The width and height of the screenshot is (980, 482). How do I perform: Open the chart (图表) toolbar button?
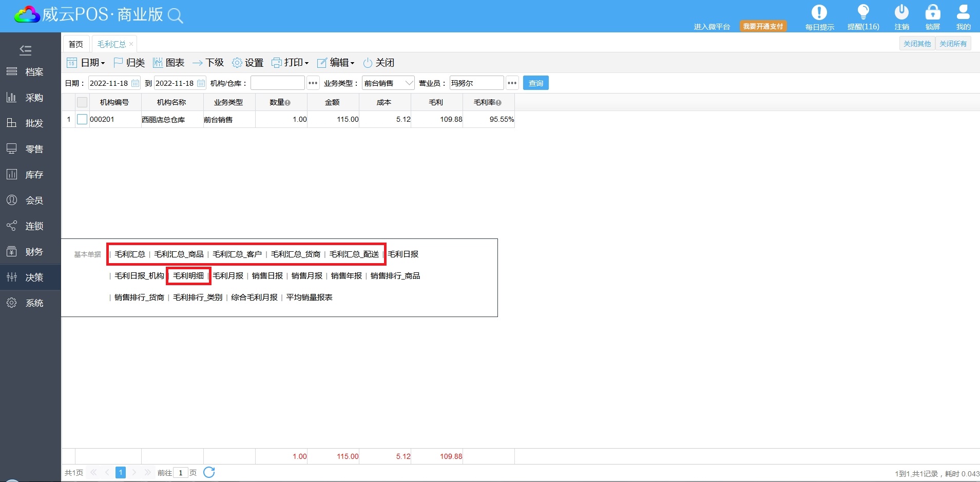point(168,63)
